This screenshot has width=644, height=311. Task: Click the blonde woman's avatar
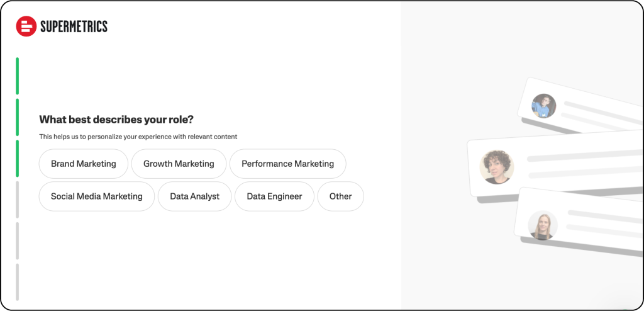(542, 225)
